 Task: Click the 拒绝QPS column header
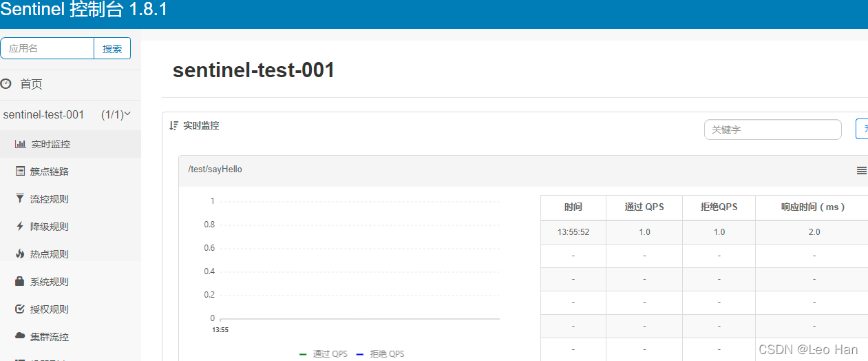[719, 207]
